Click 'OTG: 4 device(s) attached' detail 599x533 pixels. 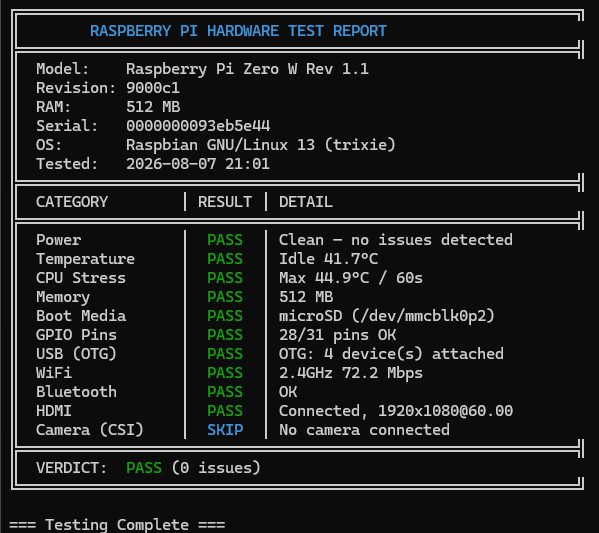(x=391, y=354)
